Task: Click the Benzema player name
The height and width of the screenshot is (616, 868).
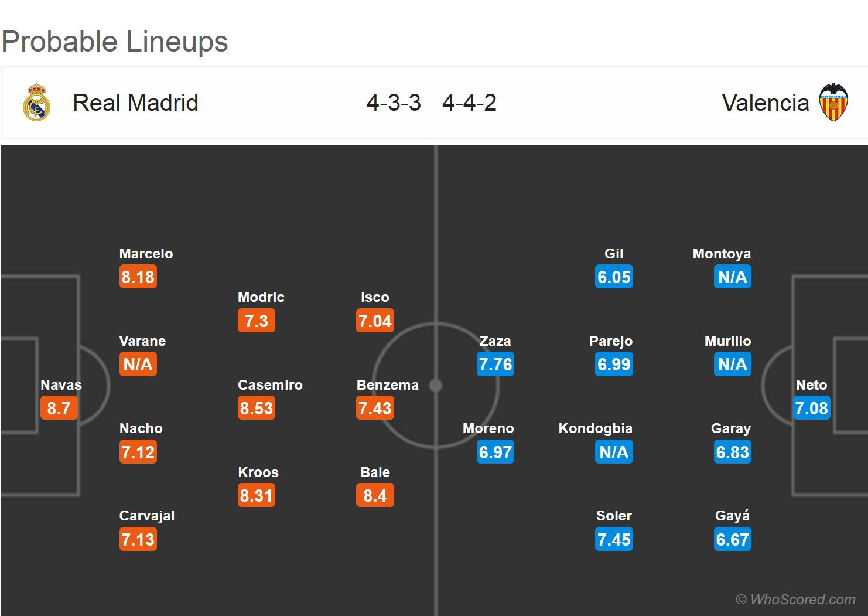Action: (x=387, y=385)
